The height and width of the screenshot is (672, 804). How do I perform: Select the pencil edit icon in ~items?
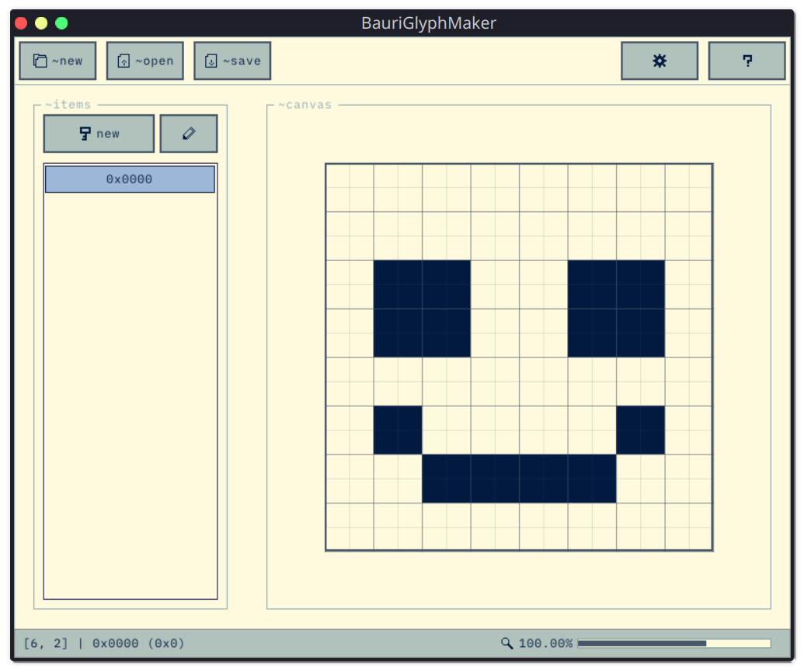(x=188, y=133)
